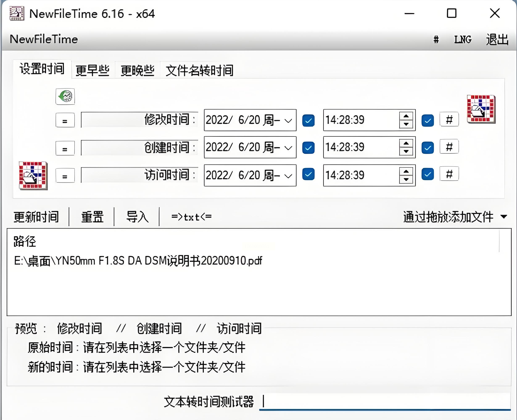
Task: Open the 修改时间 date dropdown
Action: pos(288,121)
